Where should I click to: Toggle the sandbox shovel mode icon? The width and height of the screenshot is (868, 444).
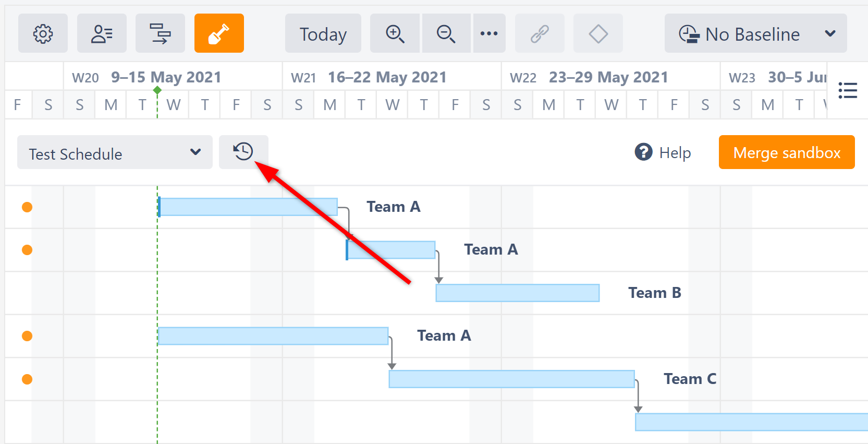(x=219, y=33)
